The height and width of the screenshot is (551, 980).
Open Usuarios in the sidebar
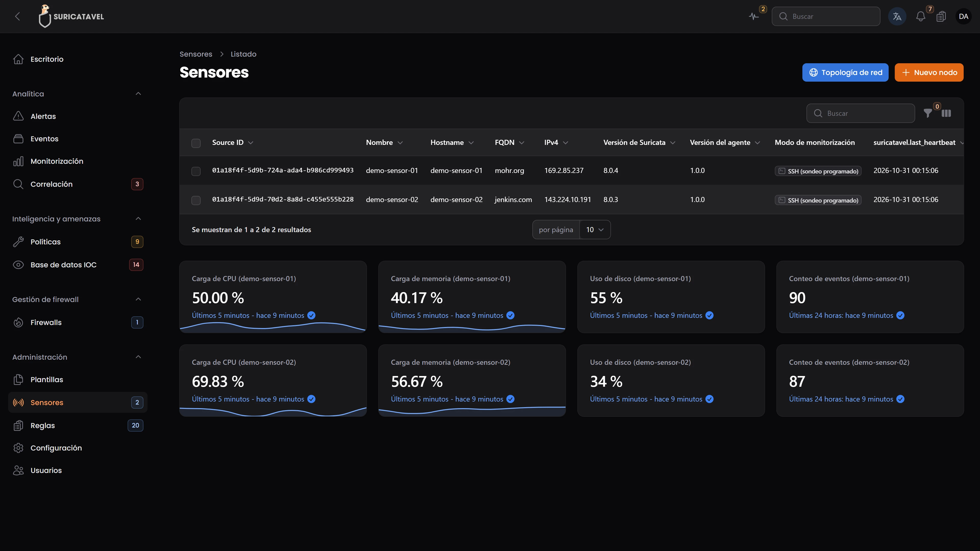coord(78,470)
